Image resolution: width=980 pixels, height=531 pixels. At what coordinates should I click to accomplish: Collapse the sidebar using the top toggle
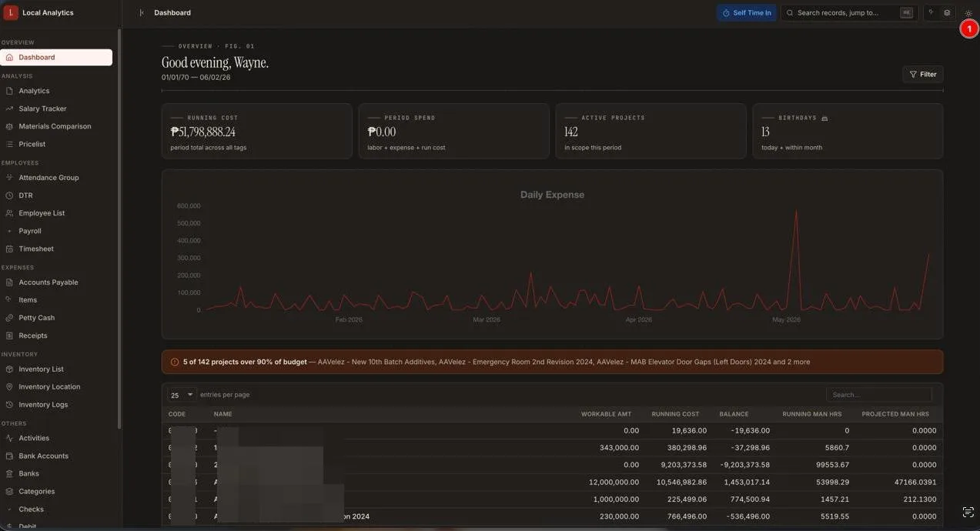point(142,12)
